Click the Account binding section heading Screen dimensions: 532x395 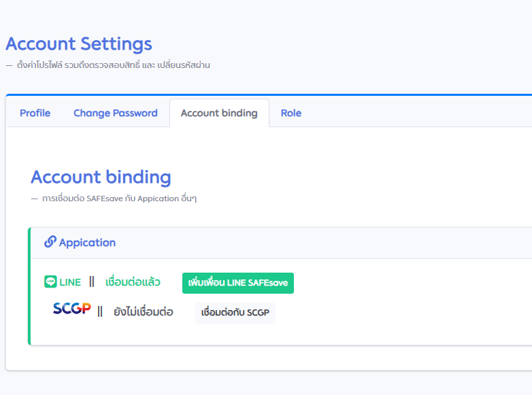(x=101, y=177)
